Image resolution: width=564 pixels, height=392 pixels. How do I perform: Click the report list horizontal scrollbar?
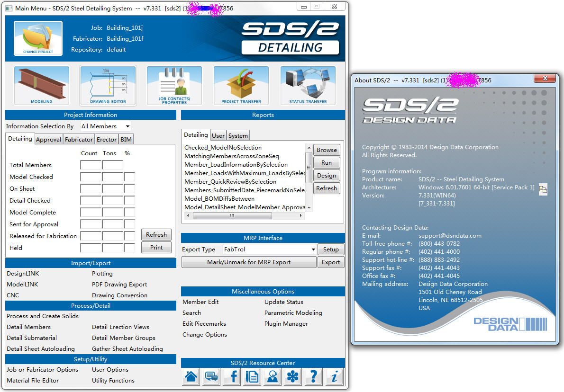[232, 215]
